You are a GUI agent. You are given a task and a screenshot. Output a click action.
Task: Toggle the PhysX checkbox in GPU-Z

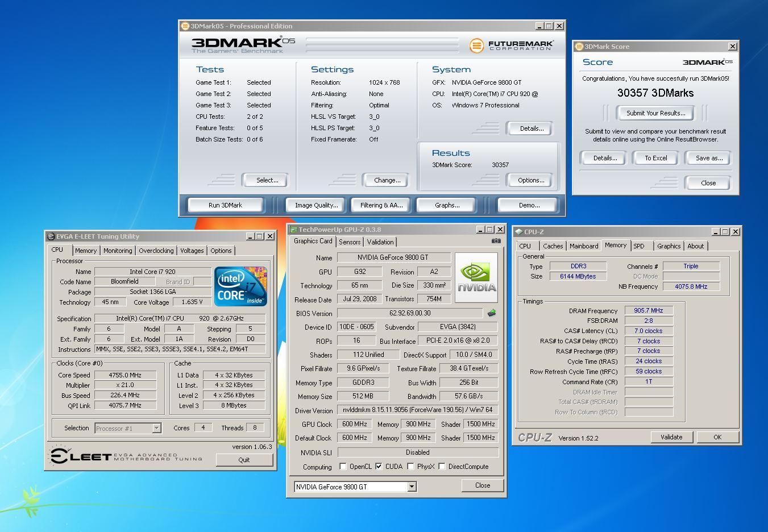click(410, 467)
